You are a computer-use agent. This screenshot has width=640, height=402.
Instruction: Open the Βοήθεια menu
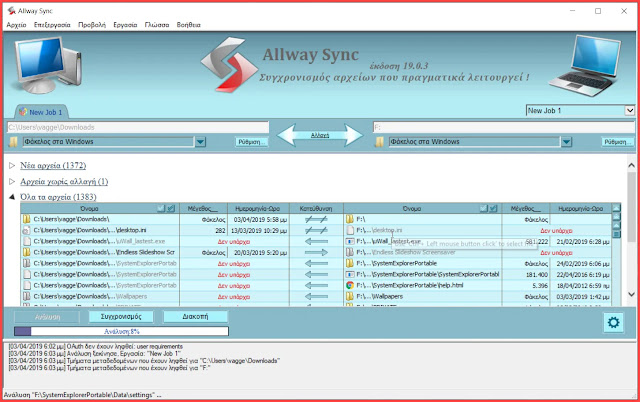(189, 25)
